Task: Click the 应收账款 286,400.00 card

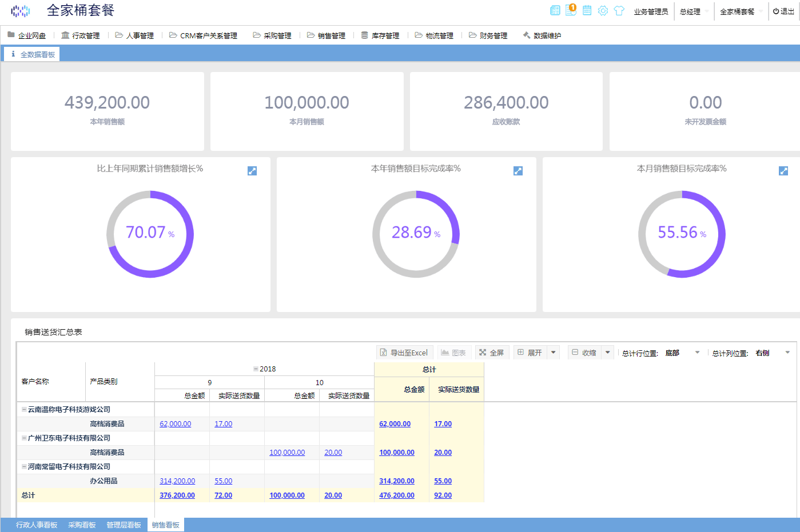Action: tap(507, 111)
